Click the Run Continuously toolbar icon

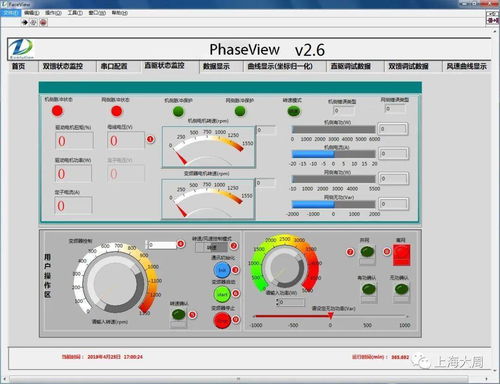point(33,22)
